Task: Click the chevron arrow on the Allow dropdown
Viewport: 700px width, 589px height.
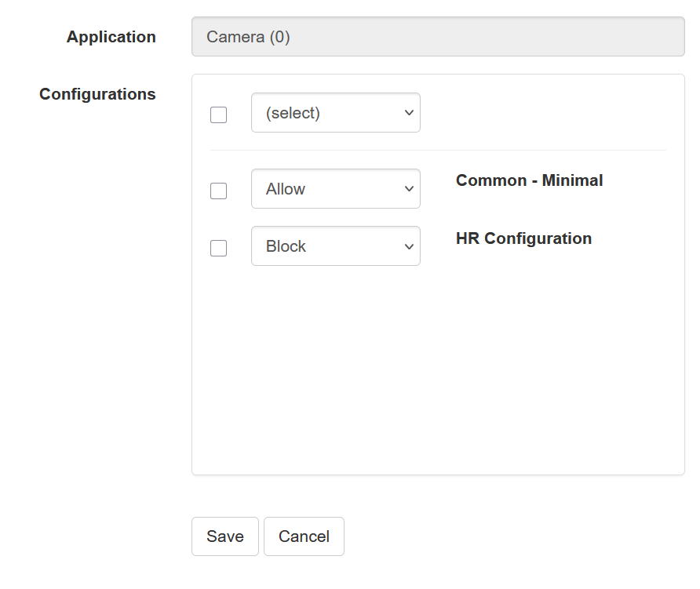Action: click(408, 189)
